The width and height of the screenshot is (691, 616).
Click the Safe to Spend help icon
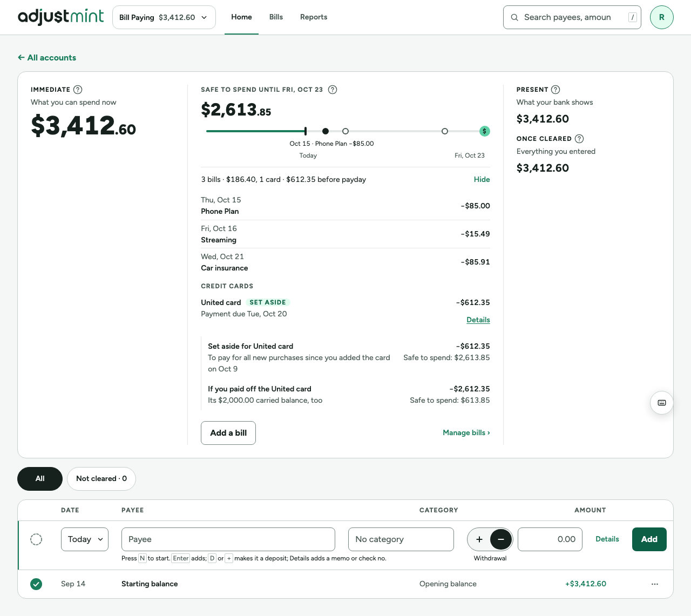333,90
